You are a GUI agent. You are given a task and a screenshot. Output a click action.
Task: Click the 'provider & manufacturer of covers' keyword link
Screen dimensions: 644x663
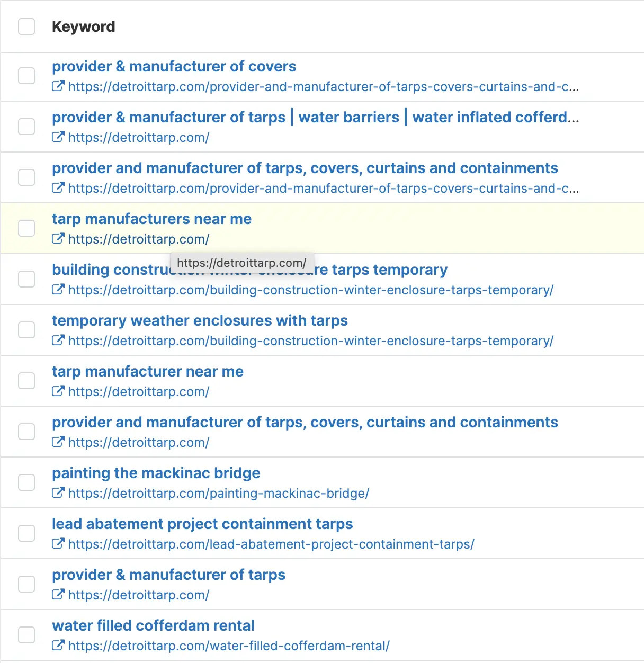tap(174, 66)
